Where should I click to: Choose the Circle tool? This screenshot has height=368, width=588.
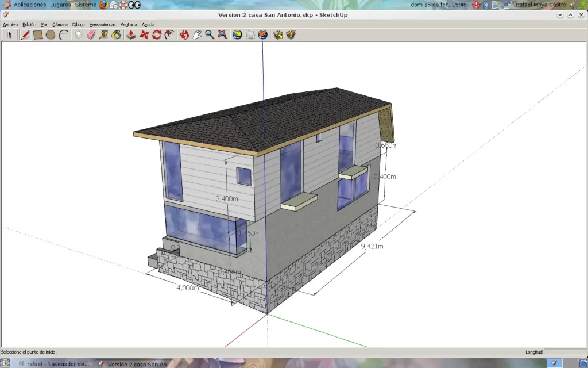[x=50, y=34]
